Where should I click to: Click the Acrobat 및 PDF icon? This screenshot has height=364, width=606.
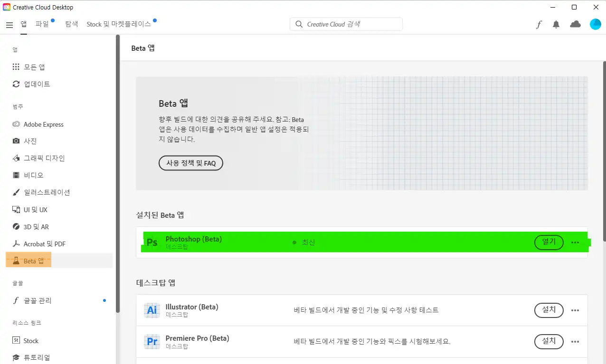16,244
